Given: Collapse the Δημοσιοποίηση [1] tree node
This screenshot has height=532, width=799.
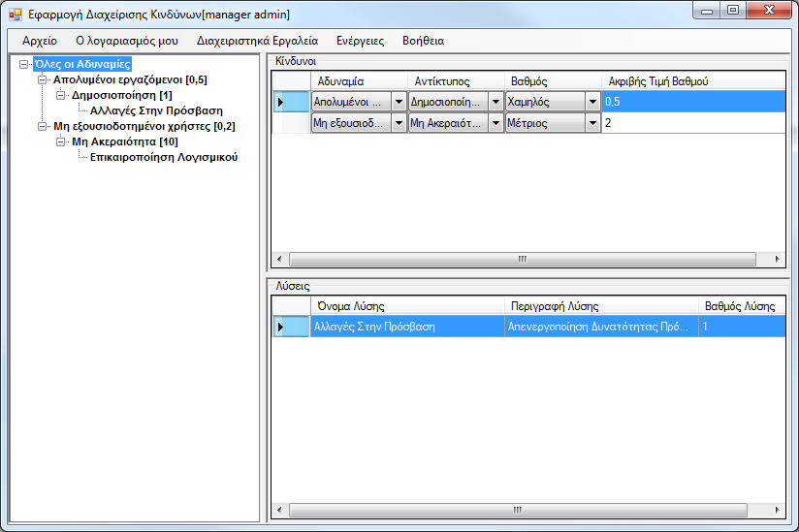Looking at the screenshot, I should [x=61, y=95].
